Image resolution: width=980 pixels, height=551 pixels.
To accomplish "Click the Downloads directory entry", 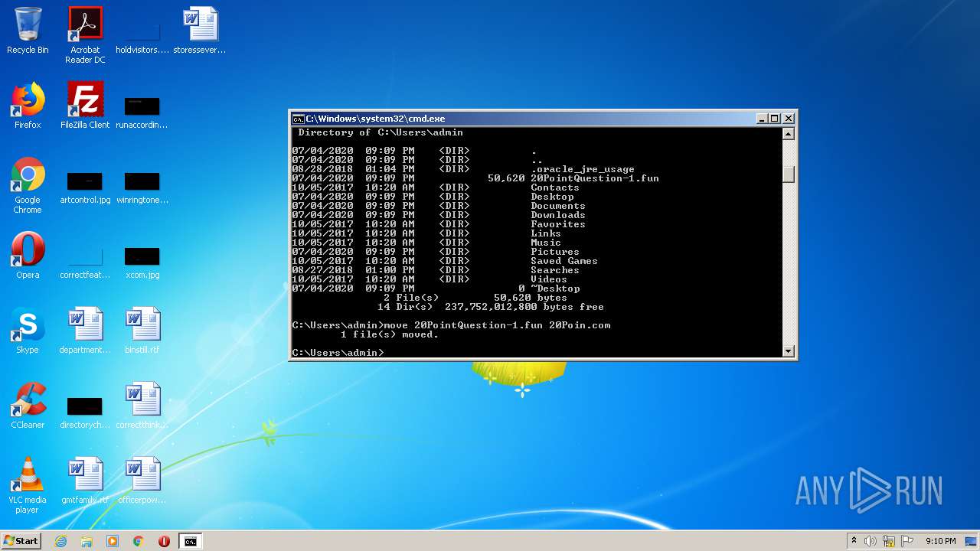I will [558, 215].
